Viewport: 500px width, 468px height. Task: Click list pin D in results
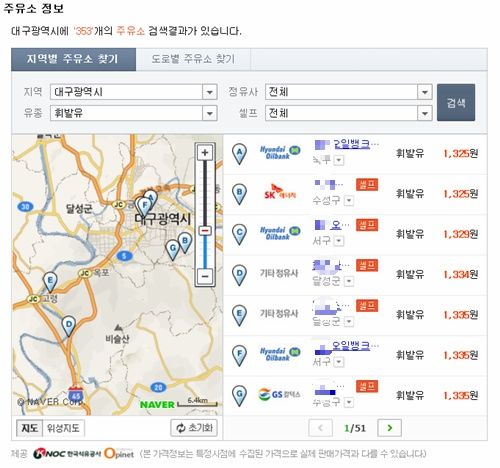[x=239, y=275]
